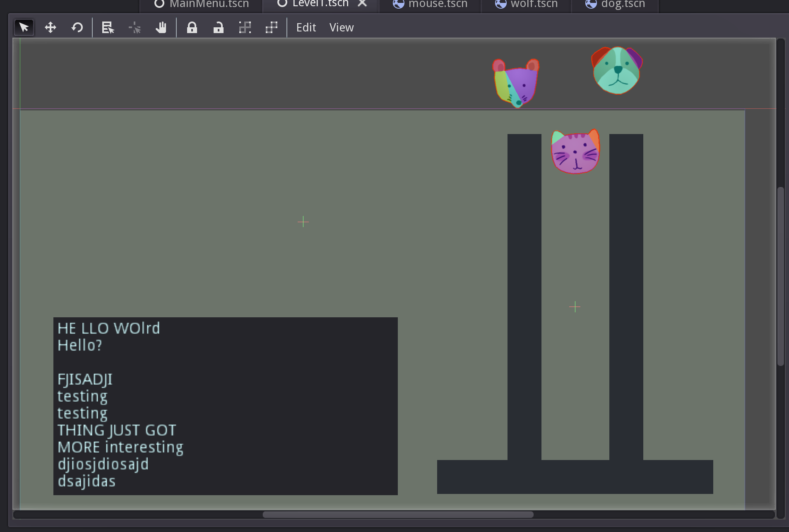Switch to the mouse.tscn tab
The width and height of the screenshot is (789, 532).
coord(430,4)
